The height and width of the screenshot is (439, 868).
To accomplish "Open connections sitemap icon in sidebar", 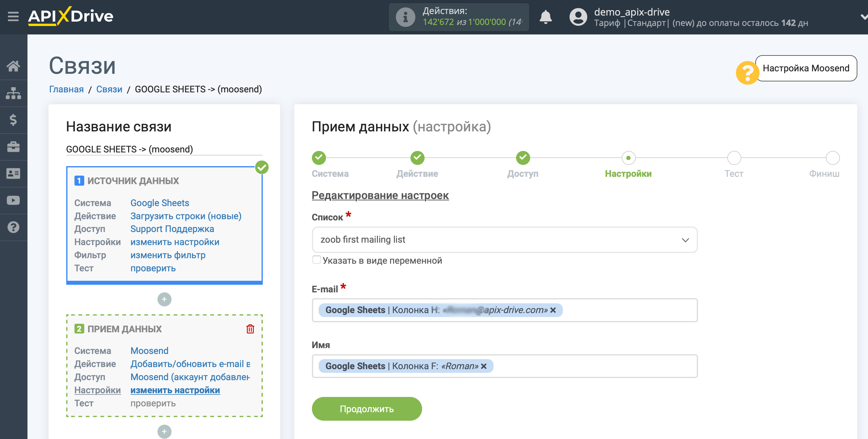I will (13, 93).
